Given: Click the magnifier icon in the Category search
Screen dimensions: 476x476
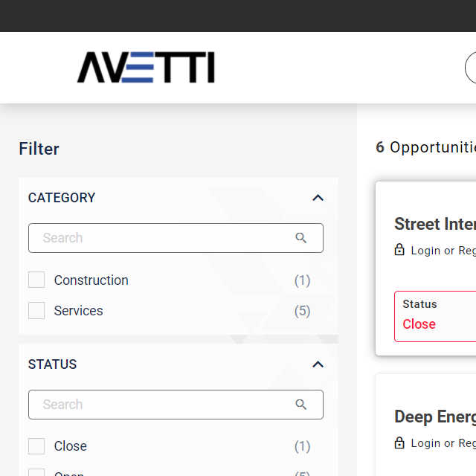Looking at the screenshot, I should pos(300,238).
